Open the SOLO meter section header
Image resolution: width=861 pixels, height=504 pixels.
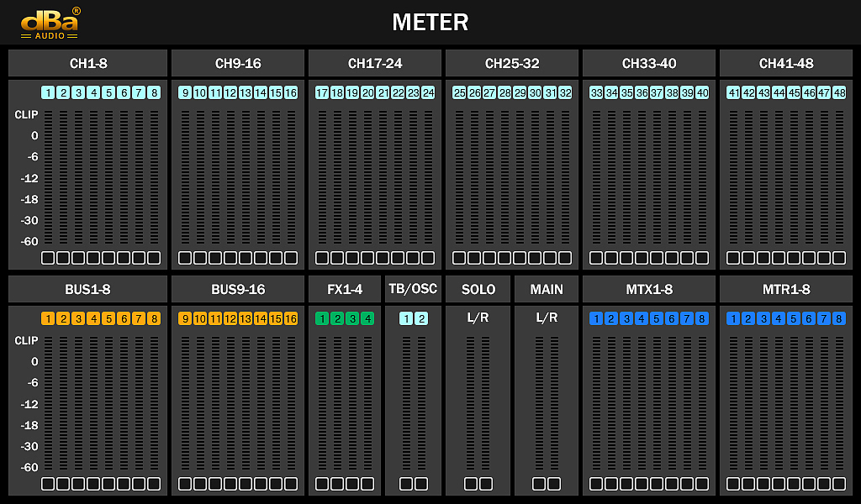tap(478, 288)
